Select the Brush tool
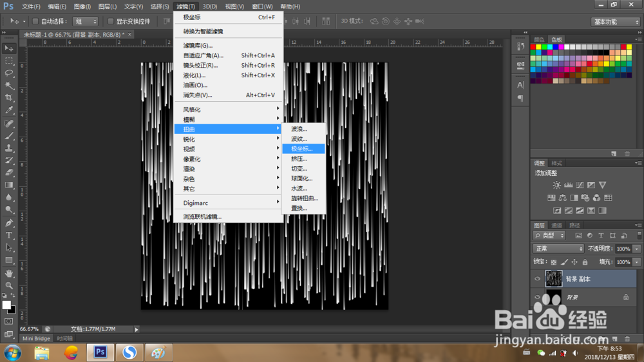This screenshot has height=362, width=644. click(8, 136)
